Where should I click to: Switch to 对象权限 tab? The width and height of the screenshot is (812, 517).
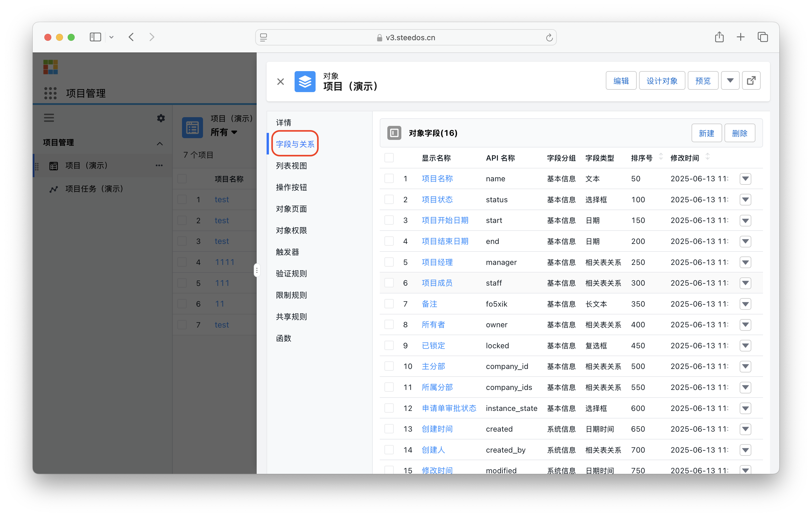click(291, 230)
